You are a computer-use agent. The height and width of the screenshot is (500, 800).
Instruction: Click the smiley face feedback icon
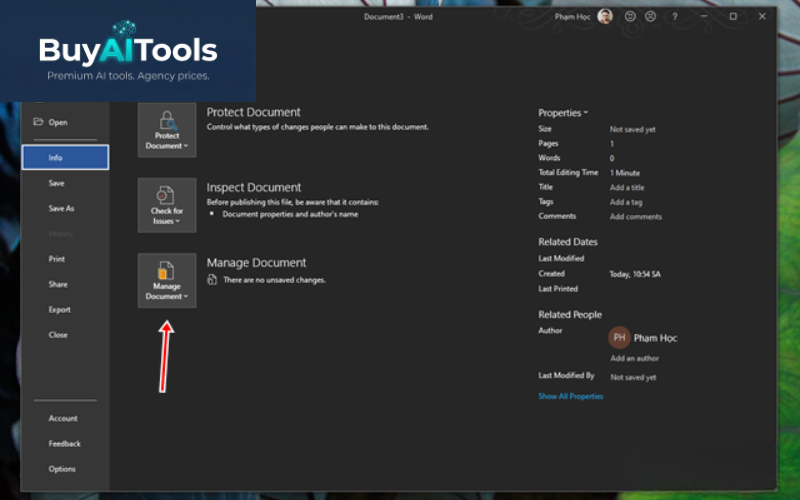pyautogui.click(x=631, y=17)
